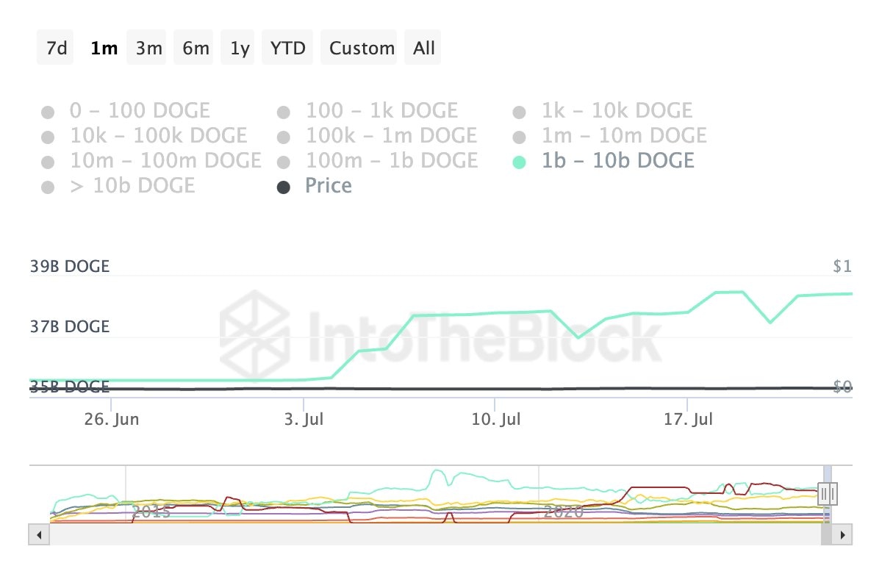Choose the 1y time range
Image resolution: width=882 pixels, height=588 pixels.
(240, 49)
